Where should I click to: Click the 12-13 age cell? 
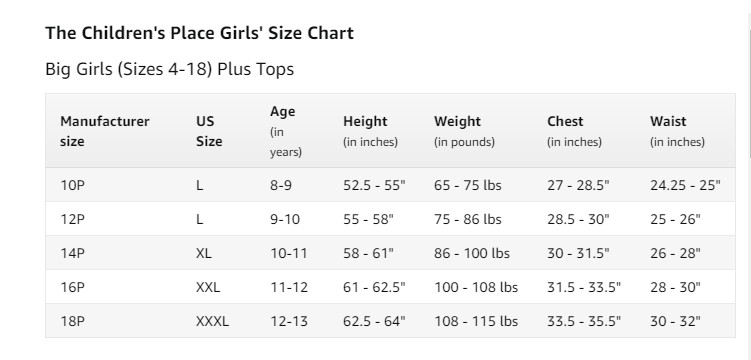tap(289, 321)
